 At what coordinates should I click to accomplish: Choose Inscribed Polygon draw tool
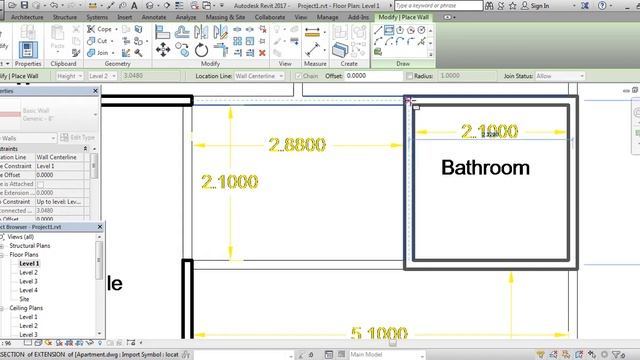pos(400,30)
